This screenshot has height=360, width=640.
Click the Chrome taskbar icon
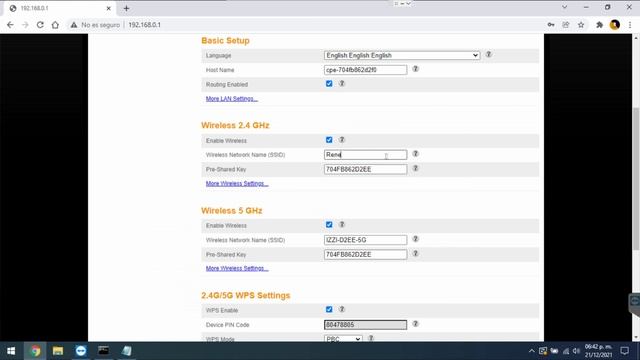coord(35,351)
